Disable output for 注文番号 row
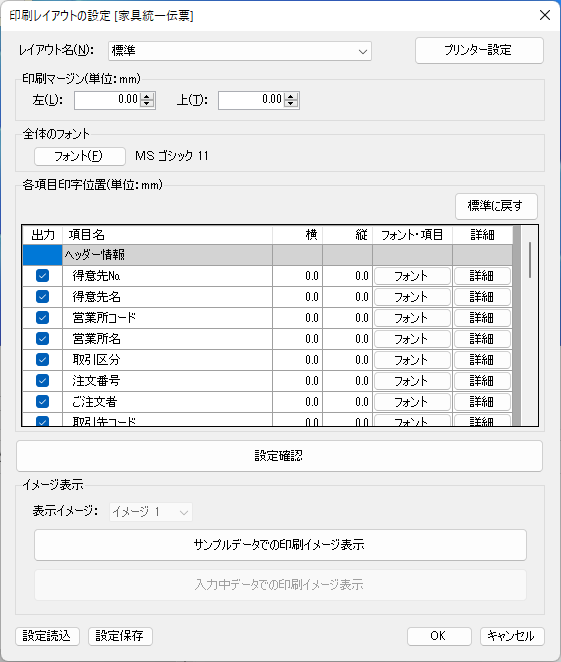This screenshot has height=662, width=561. [42, 381]
